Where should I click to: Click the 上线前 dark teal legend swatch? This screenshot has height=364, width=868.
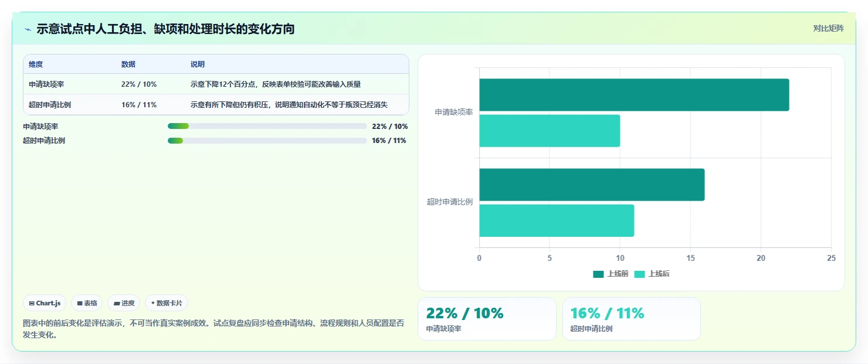598,274
